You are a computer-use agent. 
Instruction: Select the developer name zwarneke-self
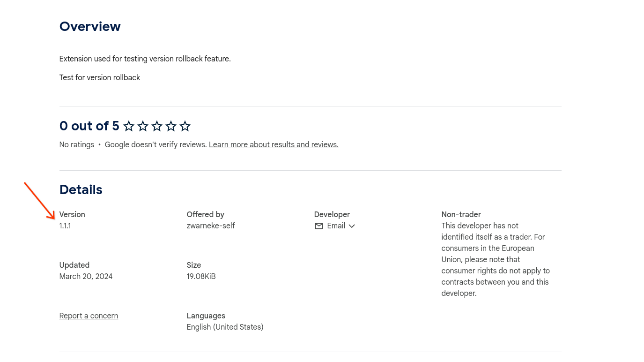point(211,226)
